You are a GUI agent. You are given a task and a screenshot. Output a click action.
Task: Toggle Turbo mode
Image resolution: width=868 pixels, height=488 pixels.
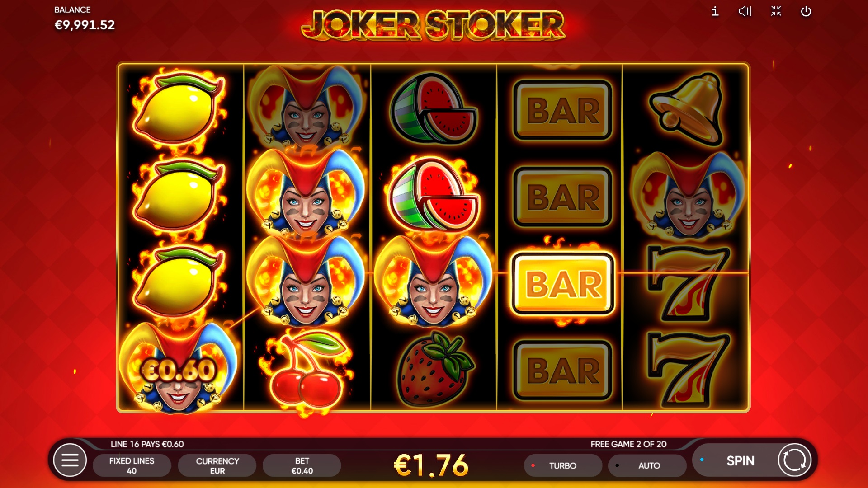pos(562,465)
